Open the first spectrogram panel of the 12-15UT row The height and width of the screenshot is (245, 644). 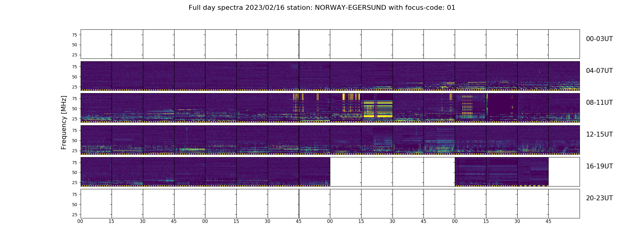96,140
